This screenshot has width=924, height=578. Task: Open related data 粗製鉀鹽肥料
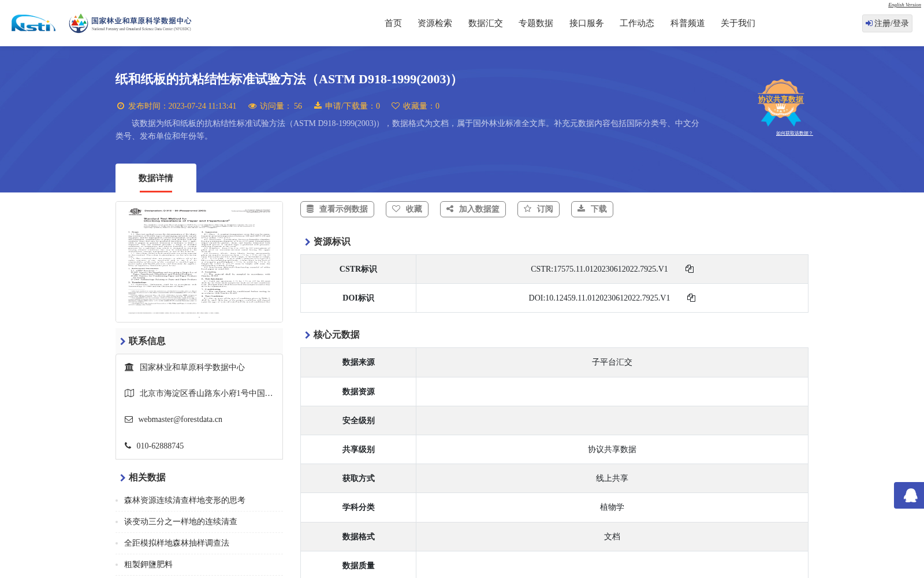click(148, 565)
